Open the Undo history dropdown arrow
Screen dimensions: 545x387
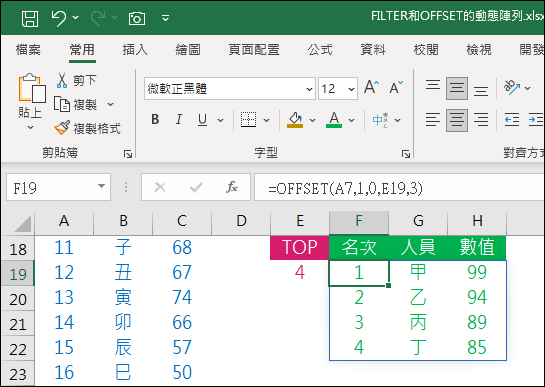76,17
